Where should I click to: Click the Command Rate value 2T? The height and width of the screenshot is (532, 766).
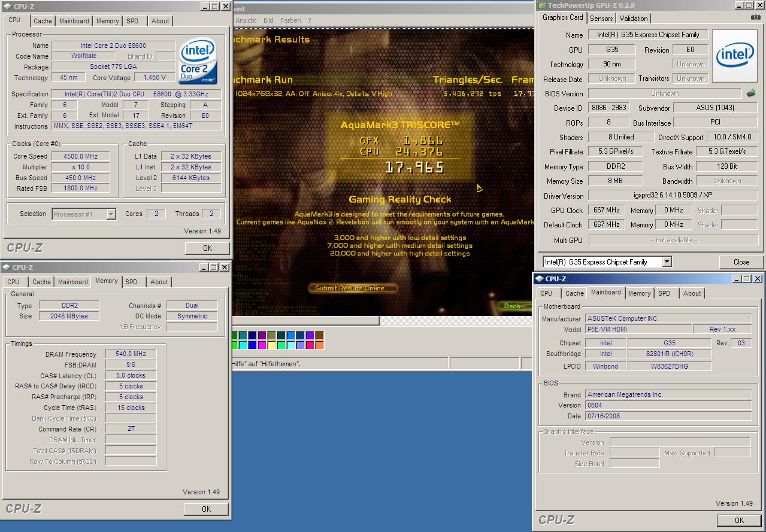pyautogui.click(x=131, y=429)
